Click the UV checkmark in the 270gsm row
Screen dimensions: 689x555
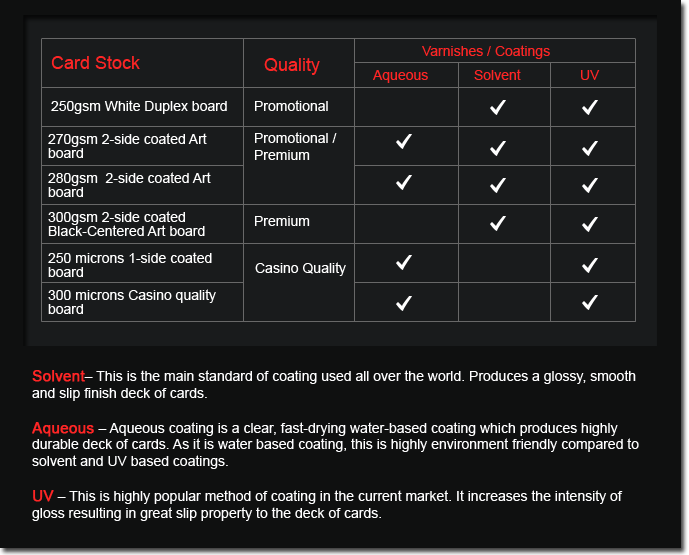click(x=590, y=147)
